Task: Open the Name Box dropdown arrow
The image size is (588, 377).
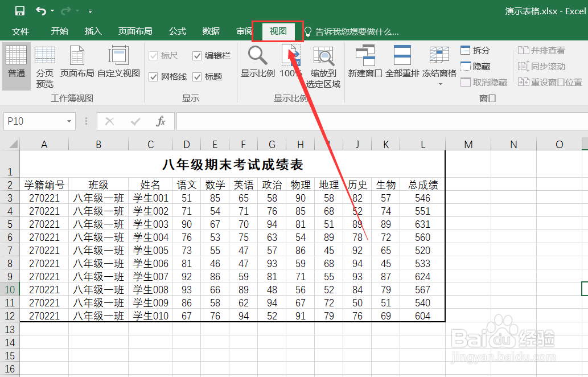Action: 69,121
